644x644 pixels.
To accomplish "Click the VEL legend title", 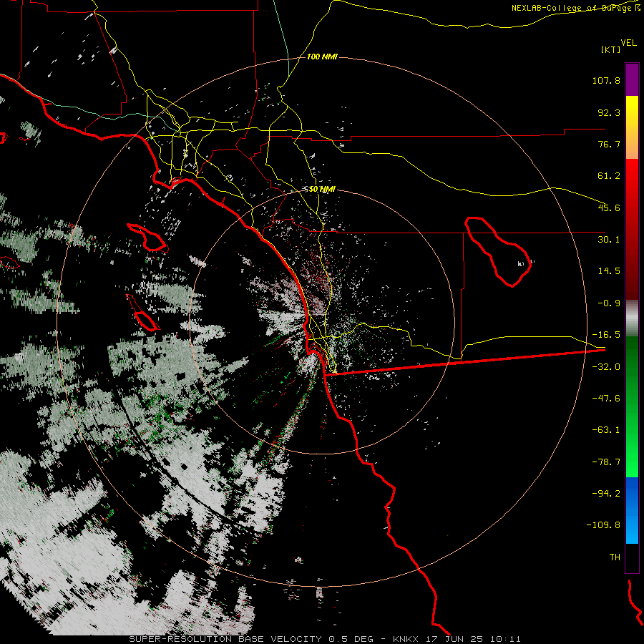I will [628, 43].
